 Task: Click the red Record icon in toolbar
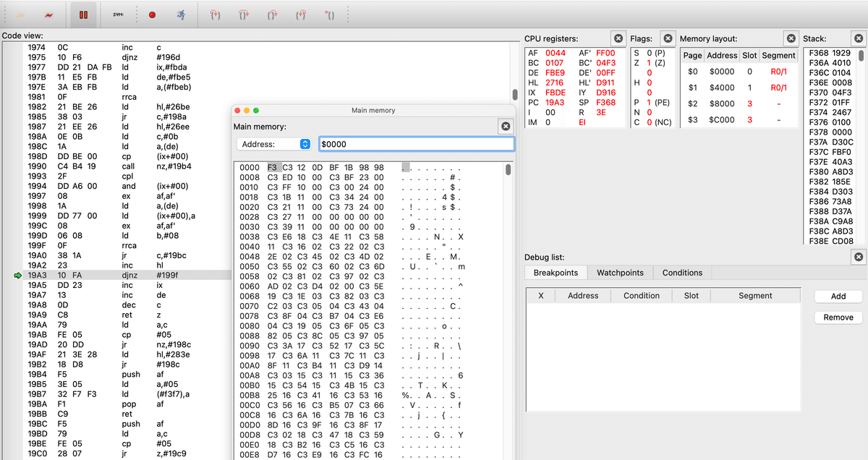pyautogui.click(x=152, y=15)
